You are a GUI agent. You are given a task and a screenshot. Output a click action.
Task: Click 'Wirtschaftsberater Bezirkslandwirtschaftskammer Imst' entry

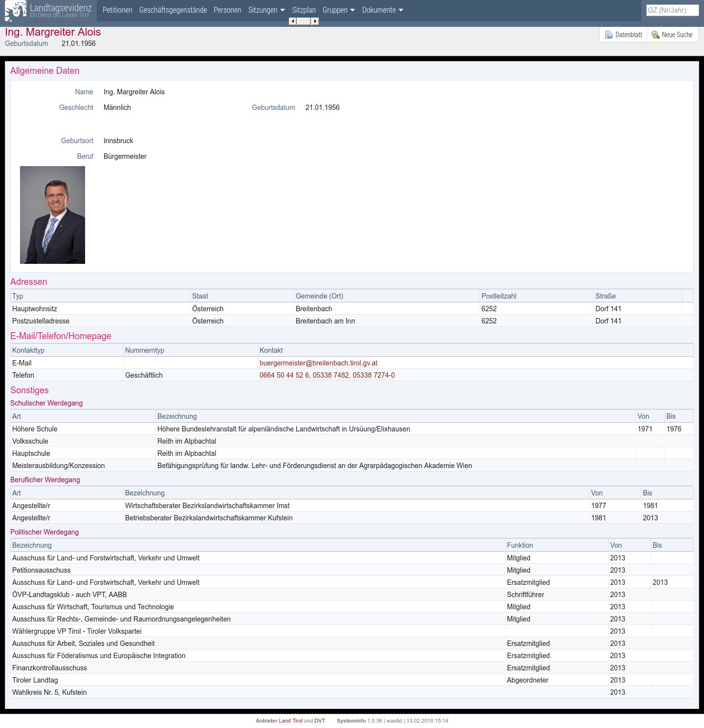click(x=207, y=506)
